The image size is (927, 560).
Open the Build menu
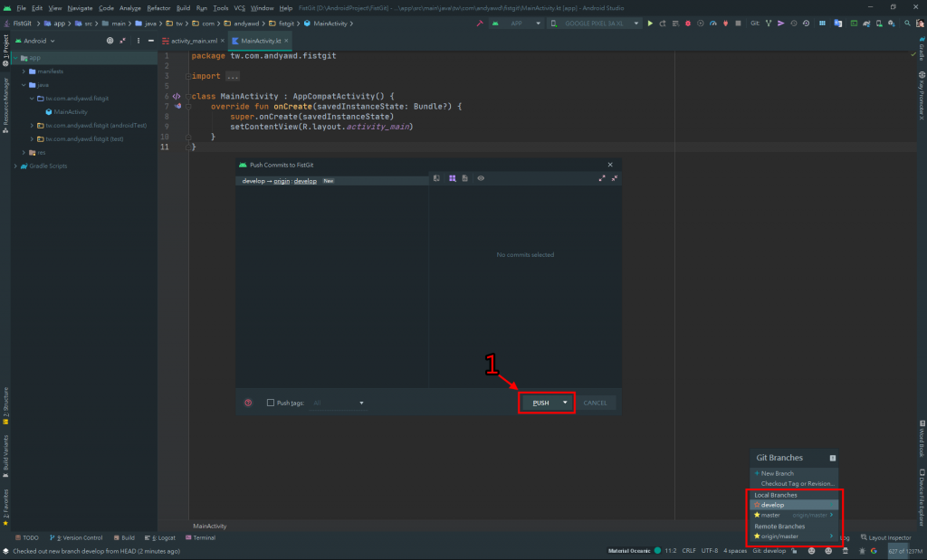click(x=183, y=8)
